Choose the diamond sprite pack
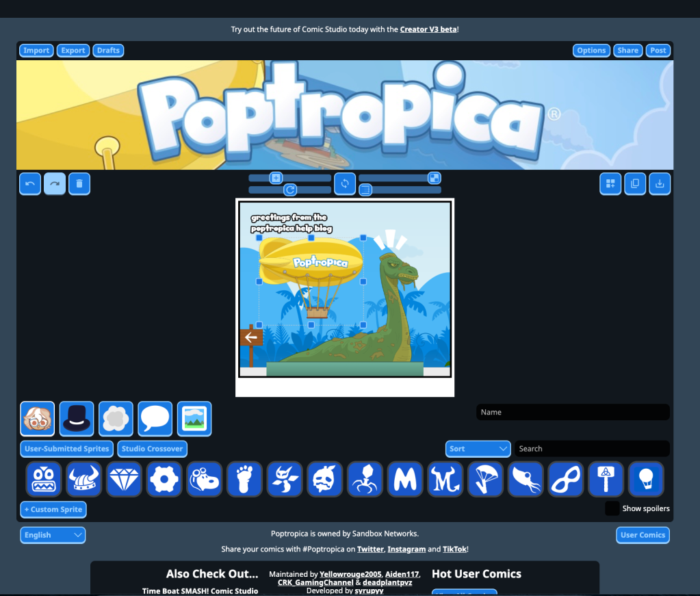 (124, 480)
